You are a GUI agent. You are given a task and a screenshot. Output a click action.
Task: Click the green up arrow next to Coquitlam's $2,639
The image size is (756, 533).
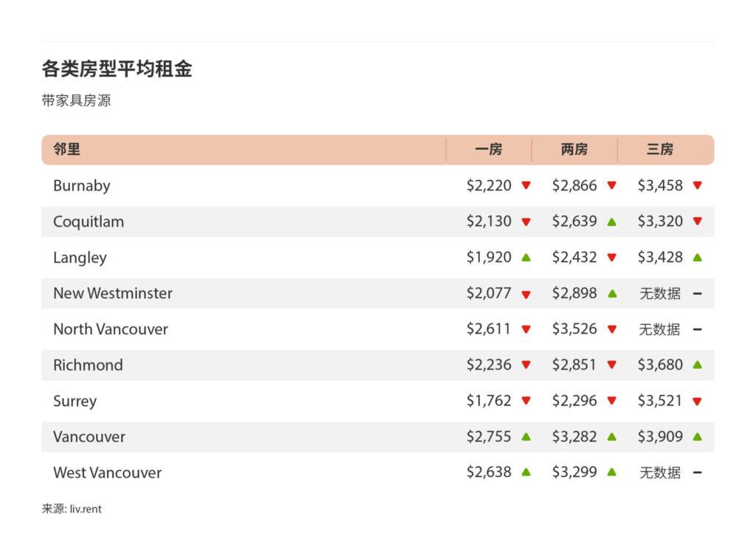pos(611,221)
